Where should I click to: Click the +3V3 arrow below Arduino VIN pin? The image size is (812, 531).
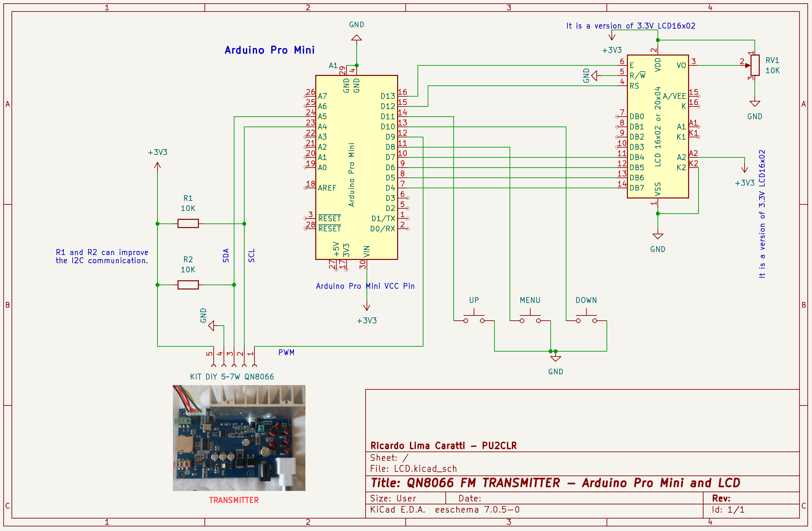pyautogui.click(x=367, y=307)
